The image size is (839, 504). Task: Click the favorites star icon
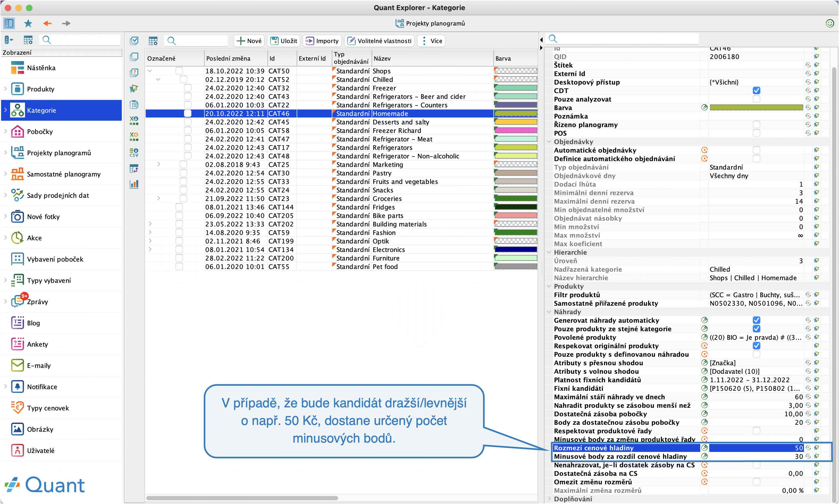28,23
